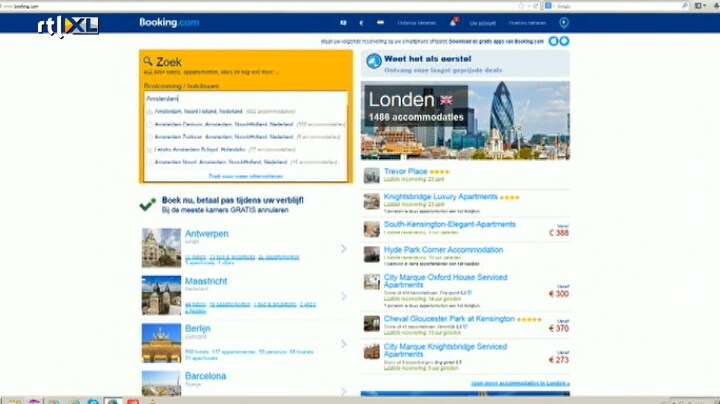Screen dimensions: 720x404
Task: Expand the Maastricht destination chevron
Action: [x=343, y=296]
